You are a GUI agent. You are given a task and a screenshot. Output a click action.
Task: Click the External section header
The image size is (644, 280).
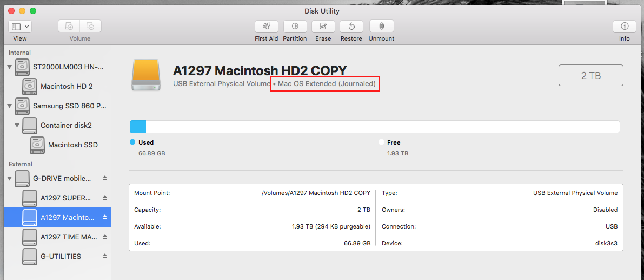(x=21, y=164)
